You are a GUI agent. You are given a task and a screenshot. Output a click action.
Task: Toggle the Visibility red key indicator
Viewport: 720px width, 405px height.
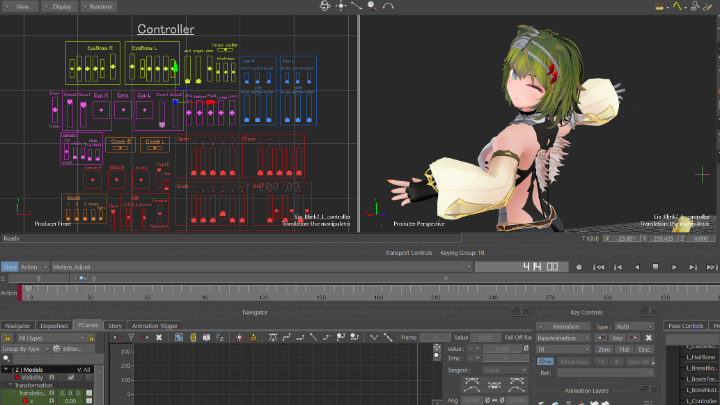click(x=17, y=377)
